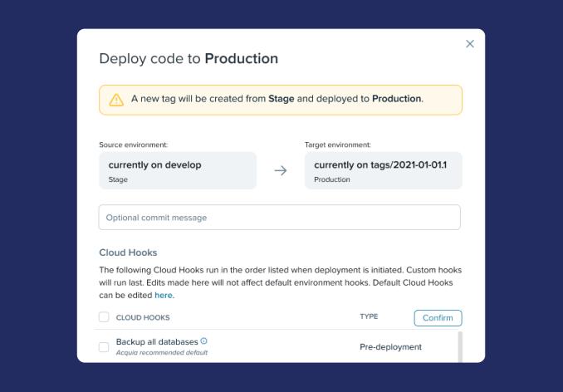Select the Production target environment card

coord(383,170)
